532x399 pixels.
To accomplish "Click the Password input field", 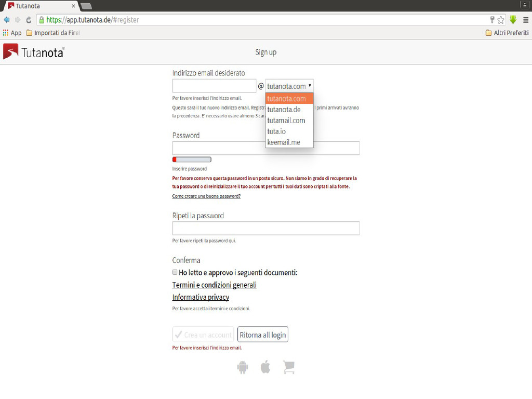I will coord(265,148).
